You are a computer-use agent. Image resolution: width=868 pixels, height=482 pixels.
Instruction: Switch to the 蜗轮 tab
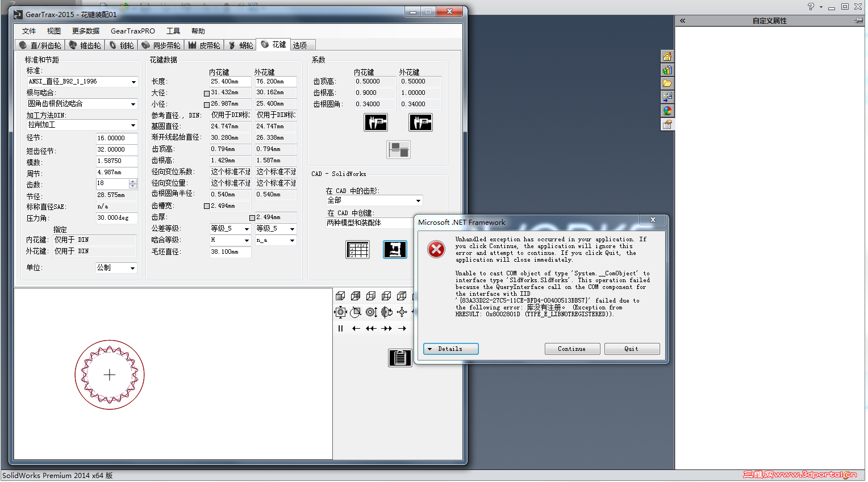click(241, 45)
